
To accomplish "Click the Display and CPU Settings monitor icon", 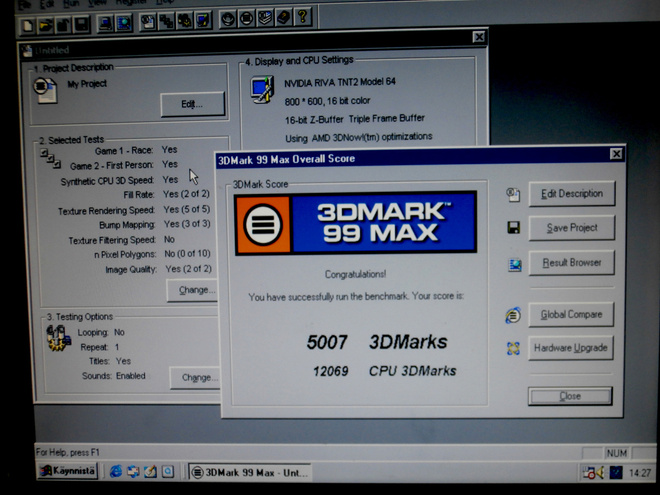I will click(262, 89).
